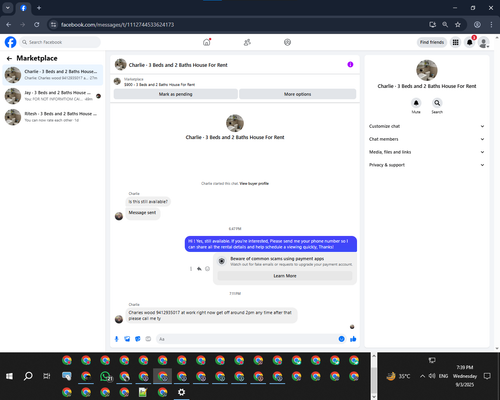Show hidden system tray icons
The image size is (500, 400).
[422, 376]
